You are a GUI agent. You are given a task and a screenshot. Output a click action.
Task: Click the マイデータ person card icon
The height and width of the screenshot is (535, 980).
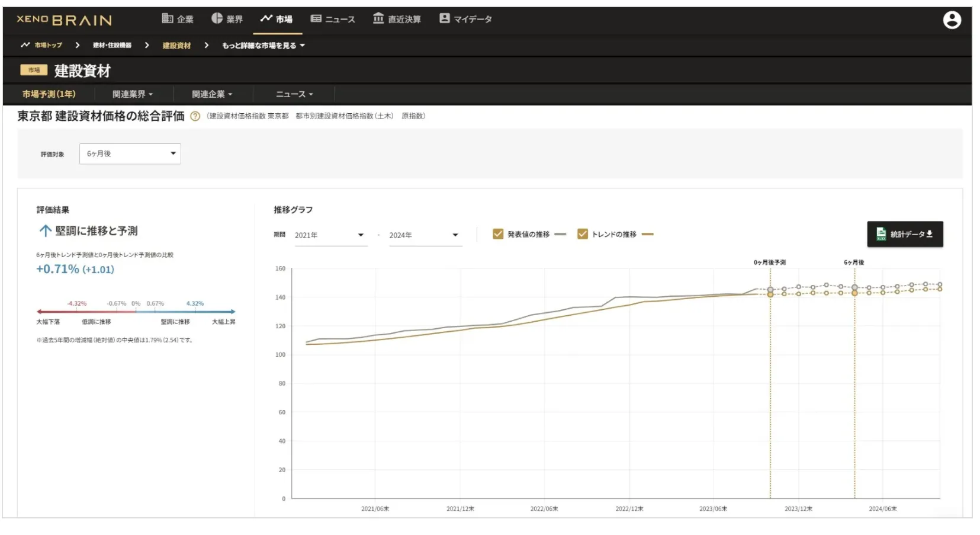coord(445,18)
